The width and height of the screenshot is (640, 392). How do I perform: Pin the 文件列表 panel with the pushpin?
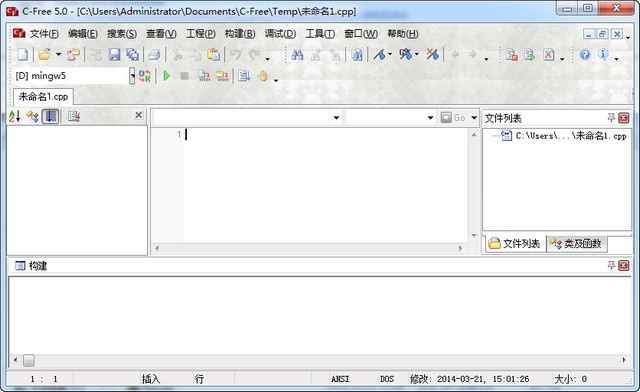611,118
